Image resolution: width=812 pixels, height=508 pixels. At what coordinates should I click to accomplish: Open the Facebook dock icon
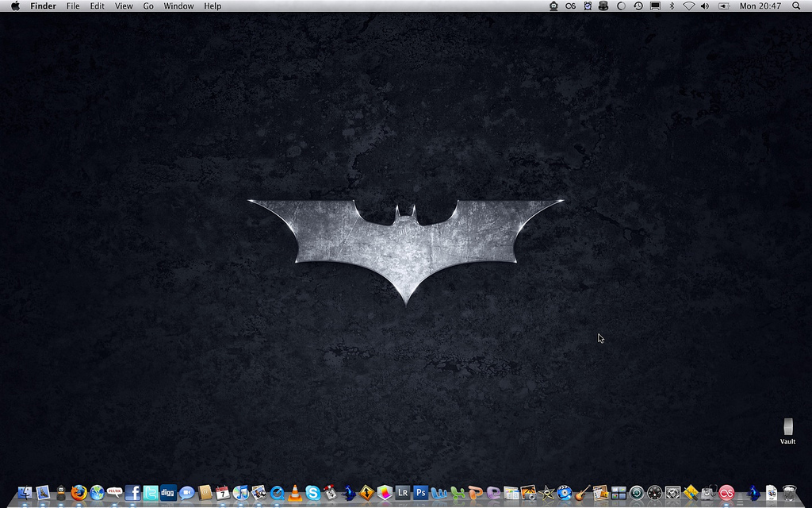(132, 492)
